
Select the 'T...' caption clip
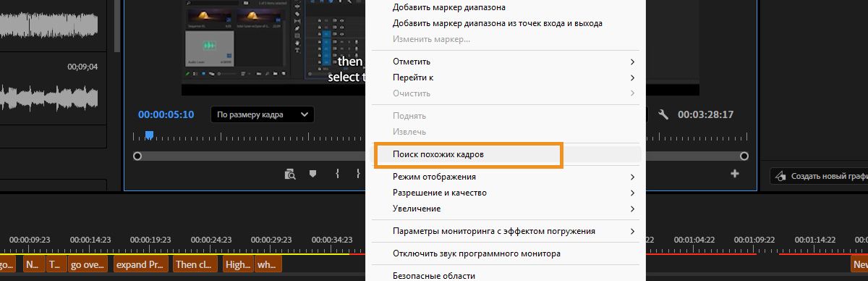point(56,264)
